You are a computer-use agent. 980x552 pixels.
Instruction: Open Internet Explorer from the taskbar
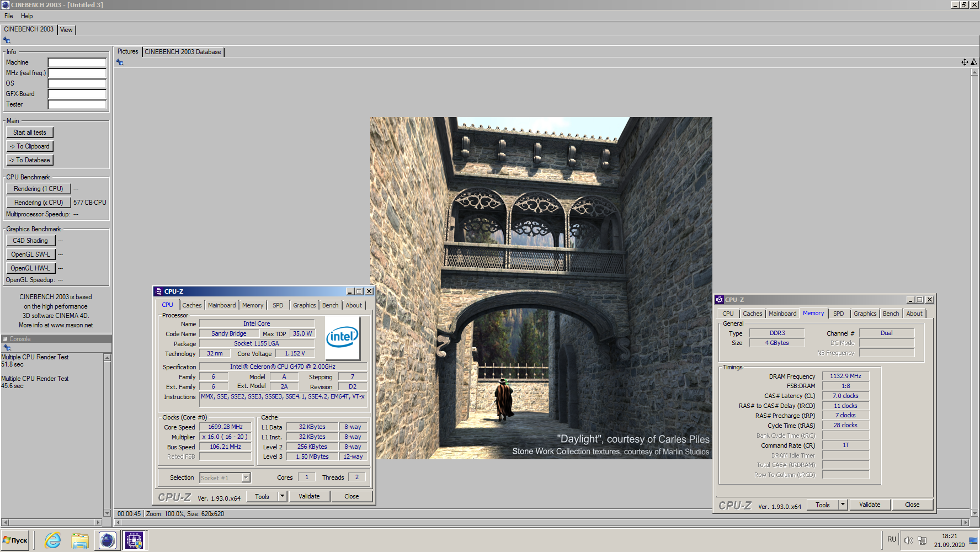53,540
